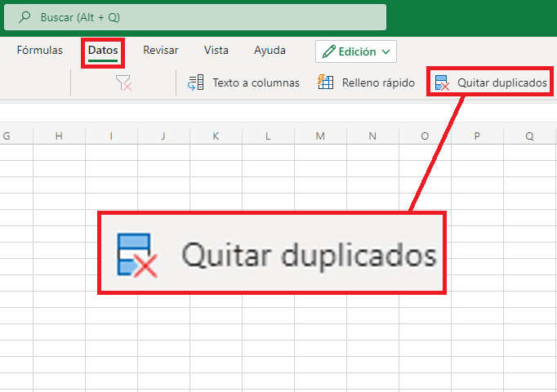Click the pencil icon in Edición
The image size is (557, 392).
pos(328,51)
